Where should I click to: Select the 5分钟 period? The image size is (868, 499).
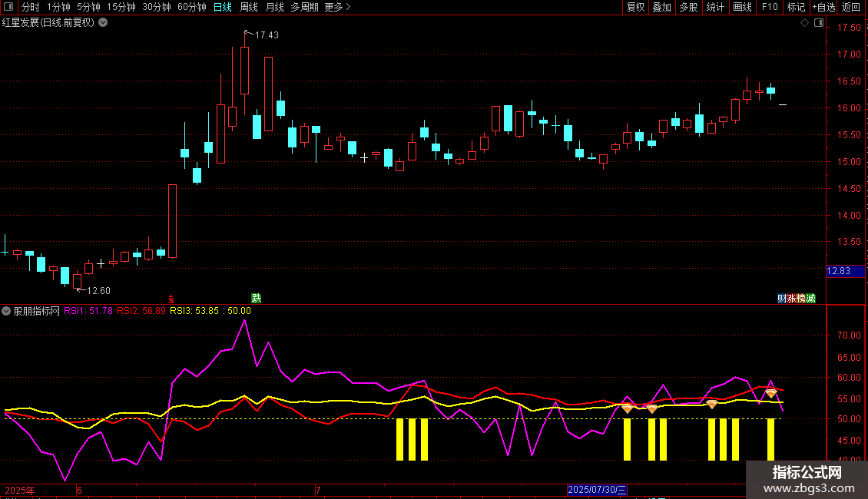(x=88, y=7)
